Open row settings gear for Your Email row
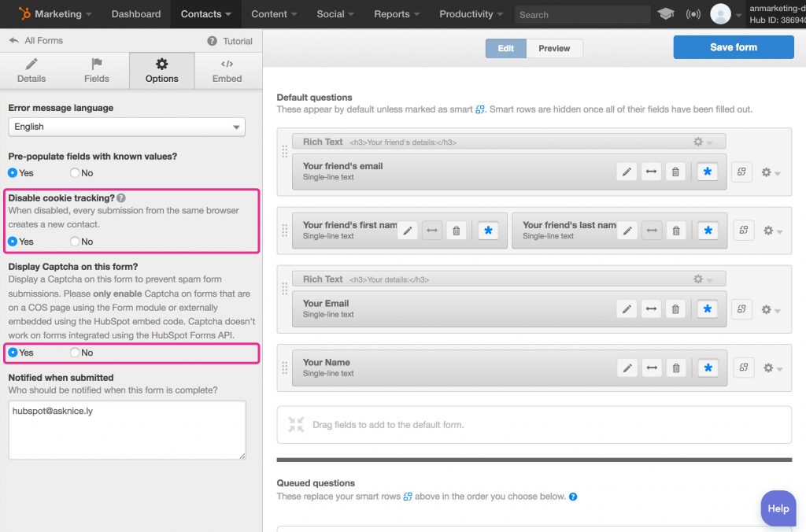 point(771,309)
